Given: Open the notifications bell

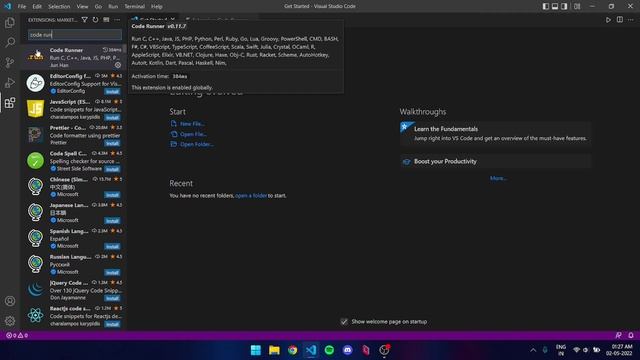Looking at the screenshot, I should pos(631,335).
